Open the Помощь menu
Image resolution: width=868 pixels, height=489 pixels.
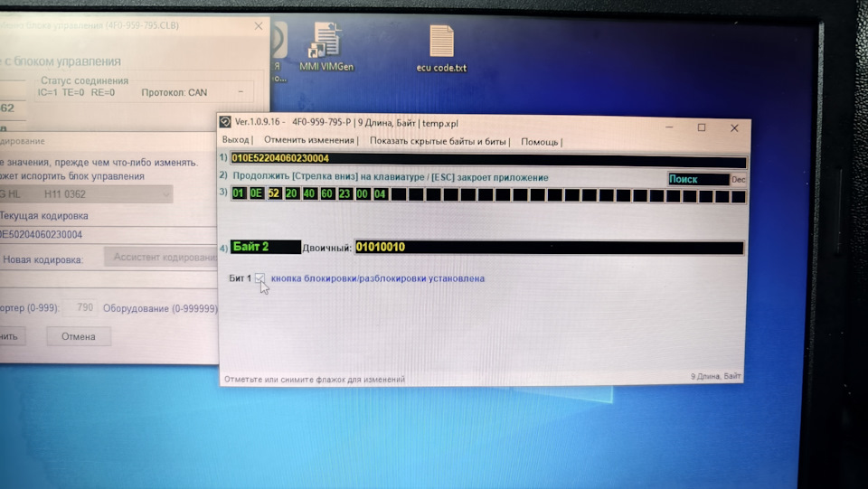(x=539, y=142)
